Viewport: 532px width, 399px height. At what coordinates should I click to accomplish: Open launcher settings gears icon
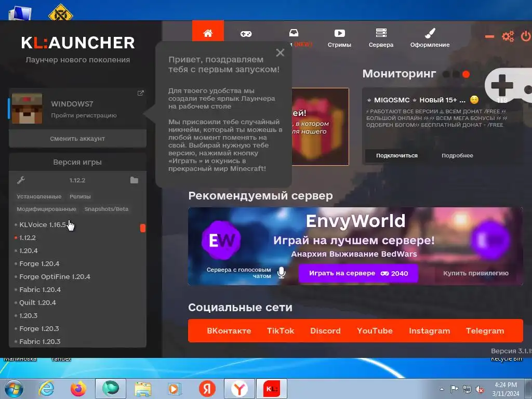tap(508, 36)
